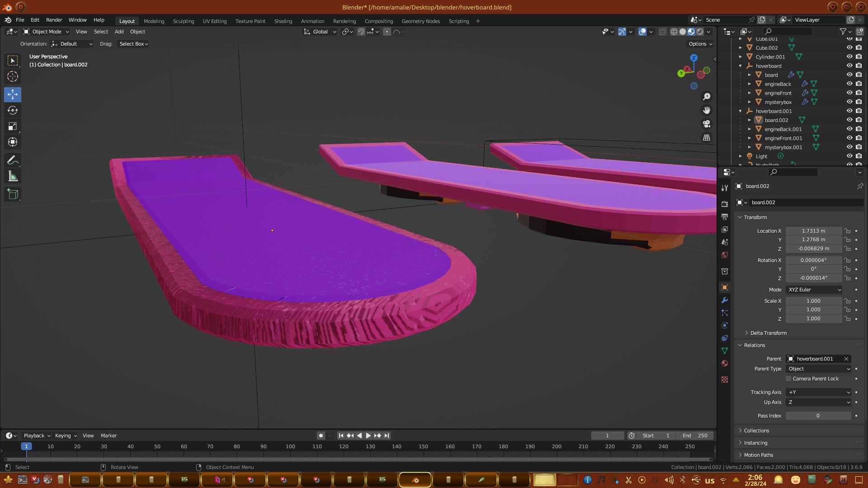The width and height of the screenshot is (868, 488).
Task: Select the Add Cube tool
Action: tap(13, 194)
